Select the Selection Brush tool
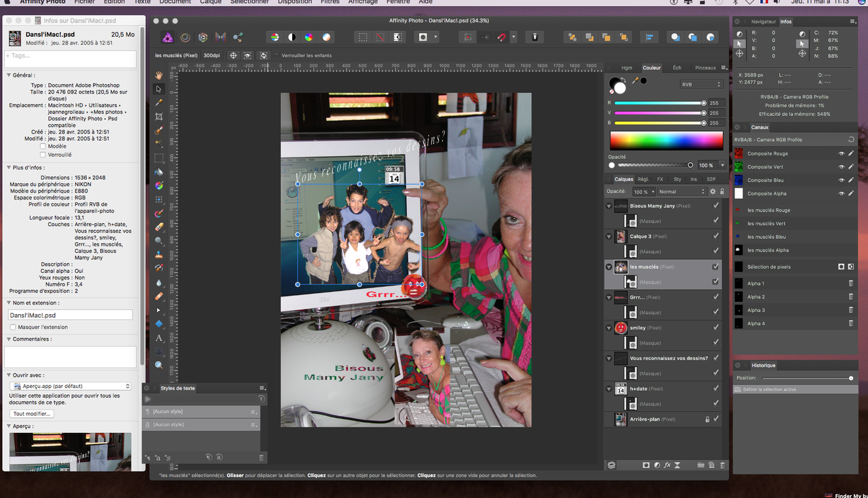Screen dimensions: 868x498 click(159, 130)
